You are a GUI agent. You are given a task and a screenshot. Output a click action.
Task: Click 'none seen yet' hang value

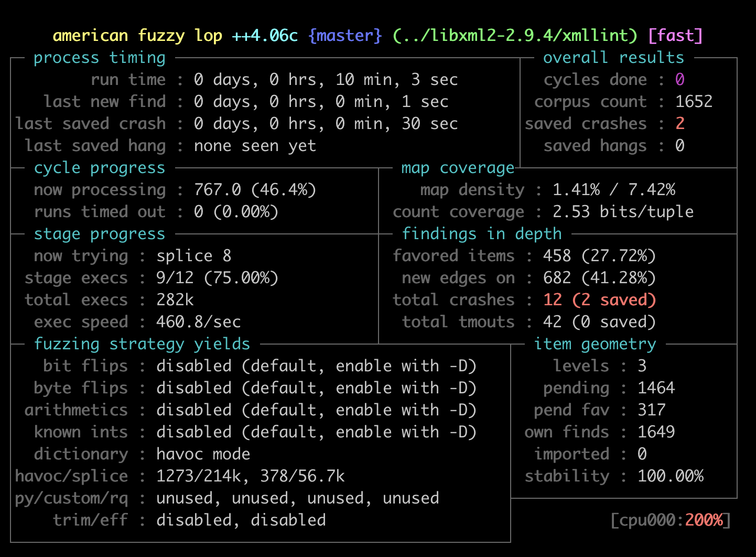tap(255, 146)
